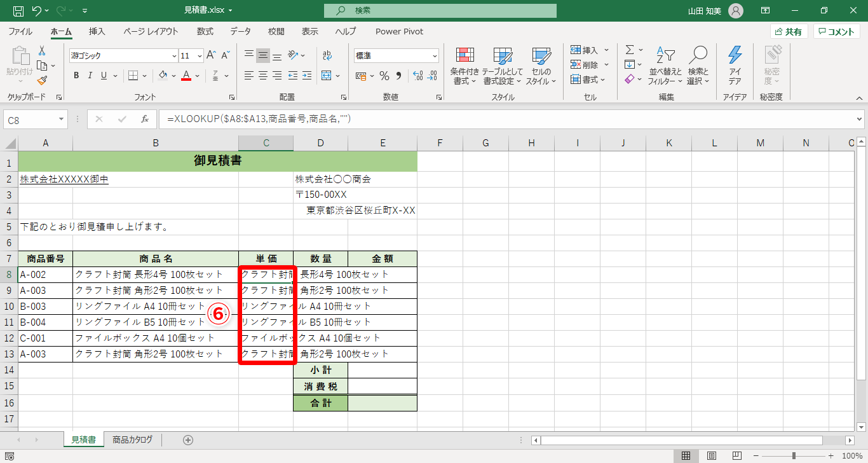Open the 商品カタログ sheet tab
Viewport: 868px width, 463px height.
click(x=132, y=439)
